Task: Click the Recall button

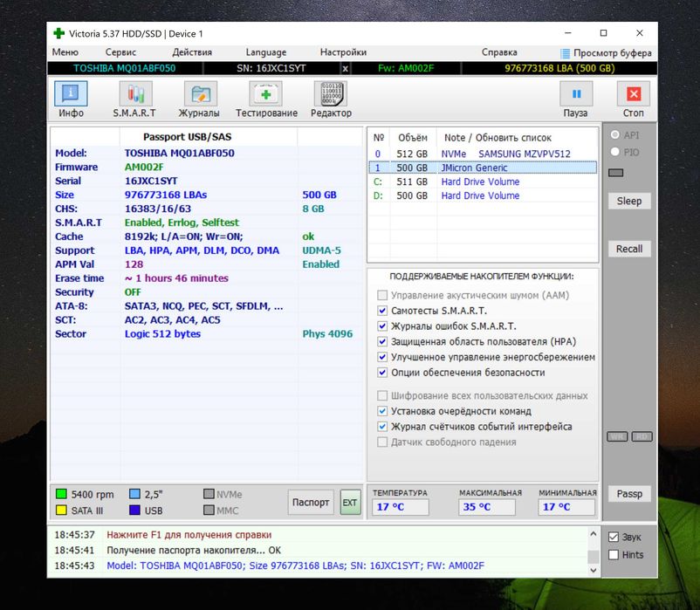Action: point(629,249)
